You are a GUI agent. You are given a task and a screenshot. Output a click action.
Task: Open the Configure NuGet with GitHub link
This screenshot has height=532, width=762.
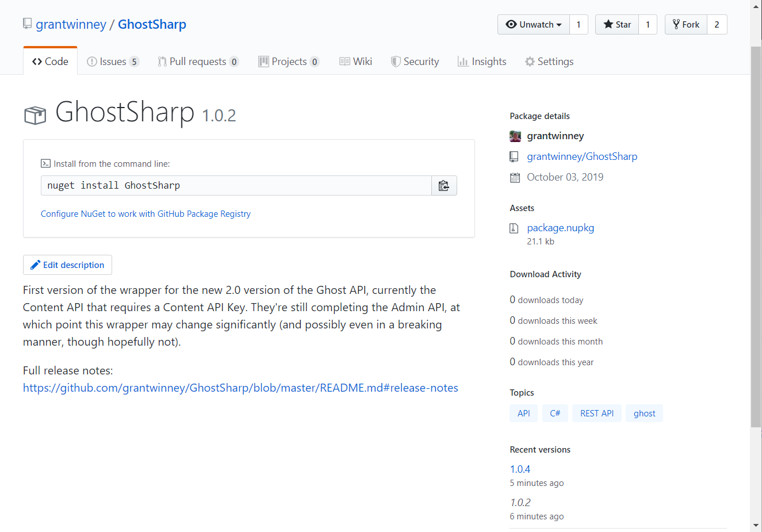pos(145,214)
